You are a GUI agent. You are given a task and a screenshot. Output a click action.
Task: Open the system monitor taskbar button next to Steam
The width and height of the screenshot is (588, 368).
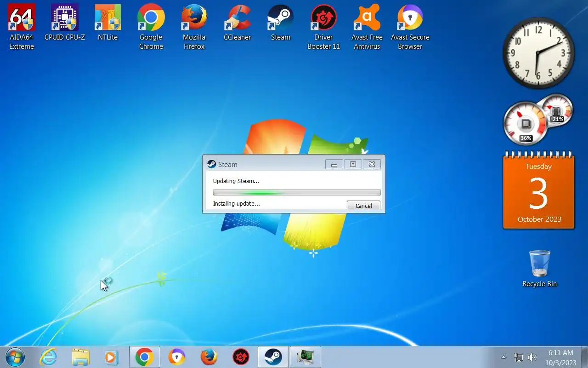305,357
